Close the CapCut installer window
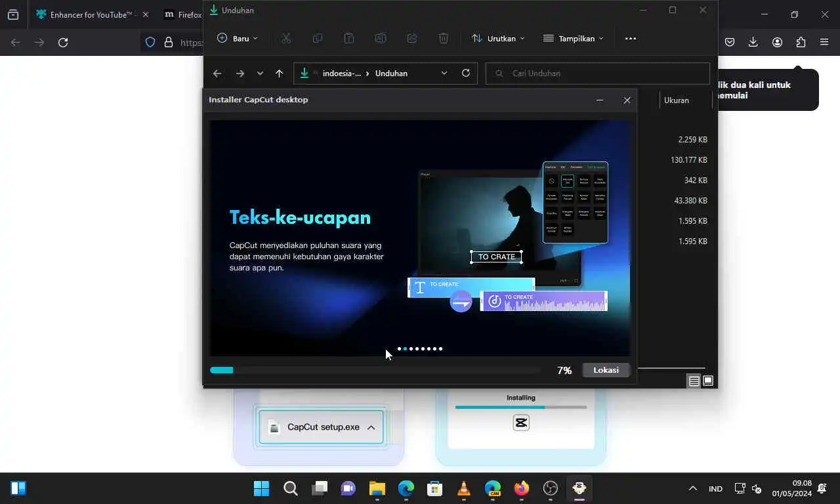 click(x=627, y=100)
